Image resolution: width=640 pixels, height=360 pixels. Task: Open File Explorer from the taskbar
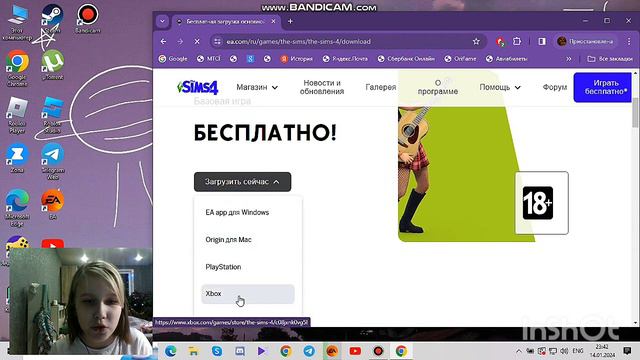coord(194,351)
